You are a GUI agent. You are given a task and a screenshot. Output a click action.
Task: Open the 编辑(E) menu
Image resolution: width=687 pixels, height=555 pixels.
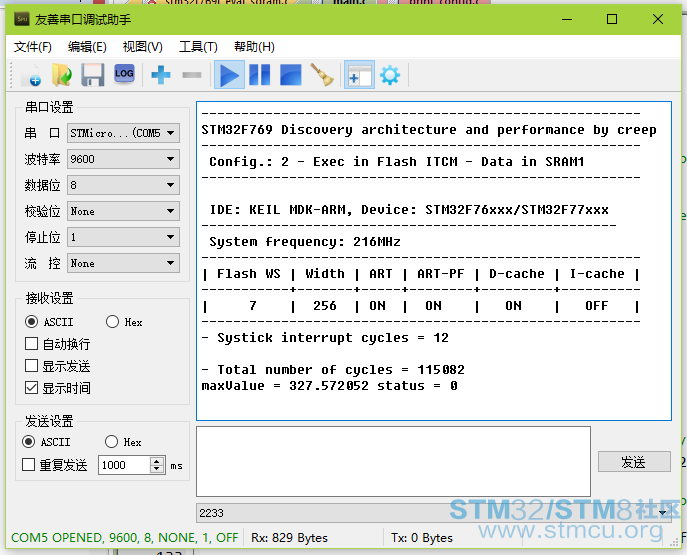87,46
